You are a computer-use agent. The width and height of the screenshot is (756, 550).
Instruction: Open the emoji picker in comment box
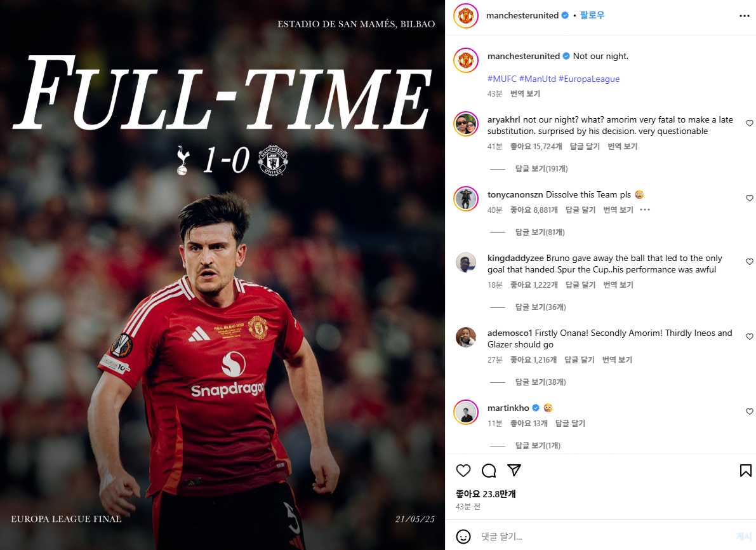tap(463, 537)
